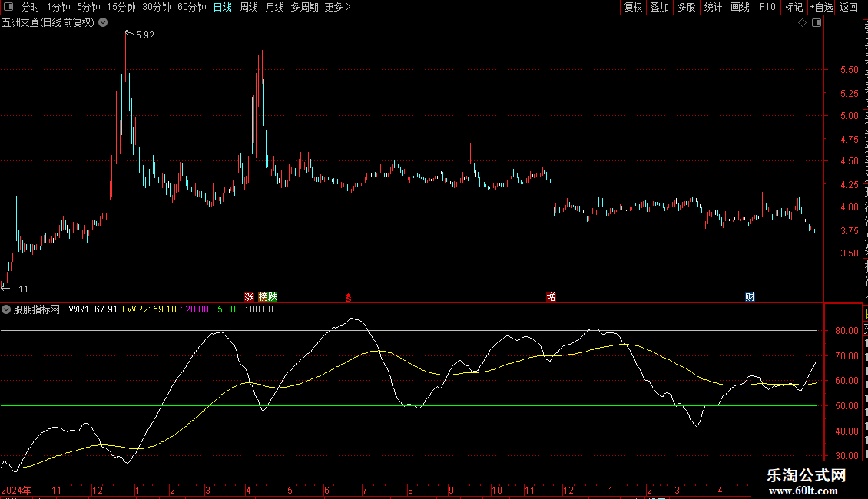Click the 30.00 indicator axis label
This screenshot has width=868, height=499.
pyautogui.click(x=847, y=456)
